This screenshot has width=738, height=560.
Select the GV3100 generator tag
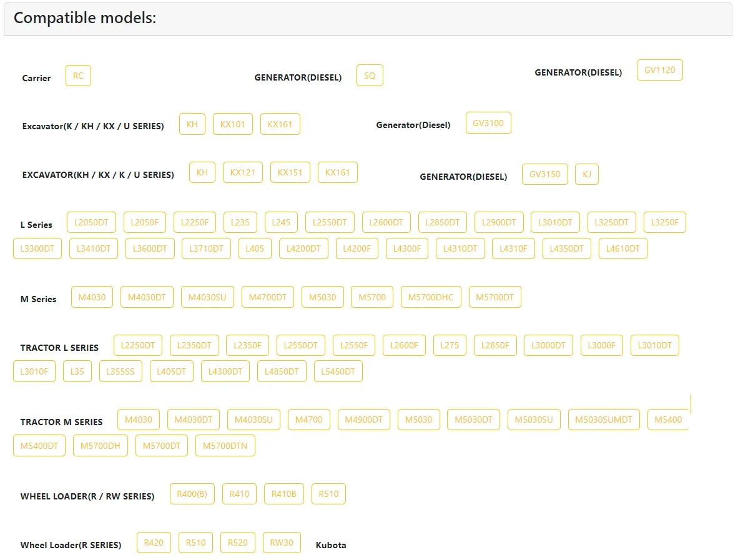(x=488, y=123)
